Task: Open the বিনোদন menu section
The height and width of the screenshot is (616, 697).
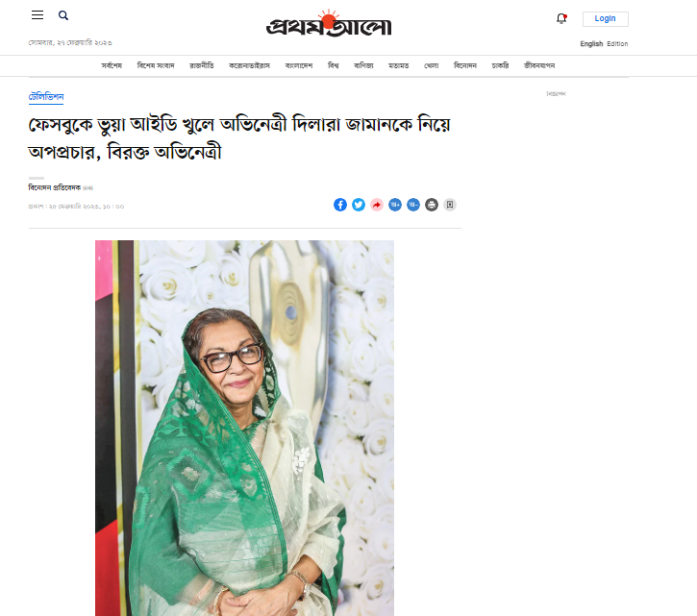Action: (465, 65)
